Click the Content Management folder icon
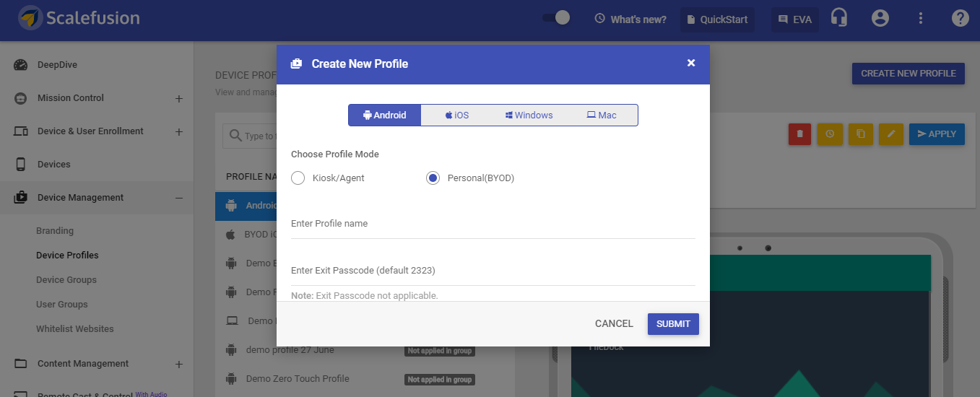This screenshot has width=980, height=397. [x=21, y=364]
